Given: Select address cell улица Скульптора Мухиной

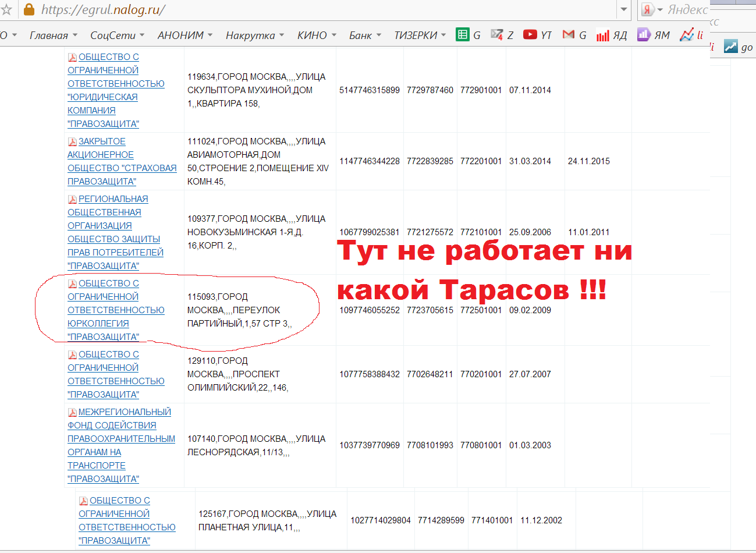Looking at the screenshot, I should [260, 90].
